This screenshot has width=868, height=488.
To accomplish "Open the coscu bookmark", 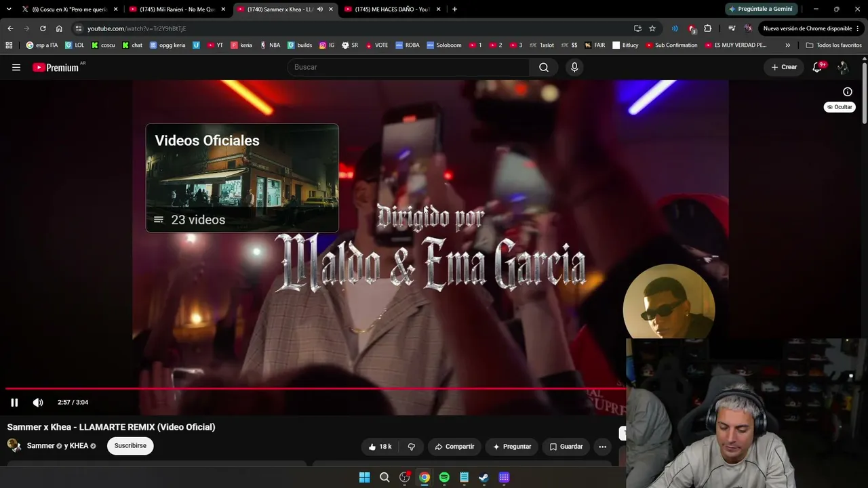I will (x=103, y=45).
